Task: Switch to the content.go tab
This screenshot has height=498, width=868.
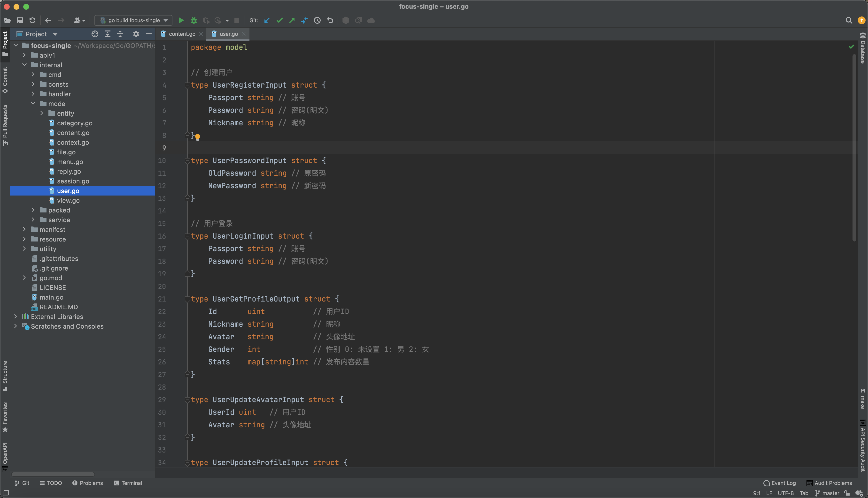Action: (181, 34)
